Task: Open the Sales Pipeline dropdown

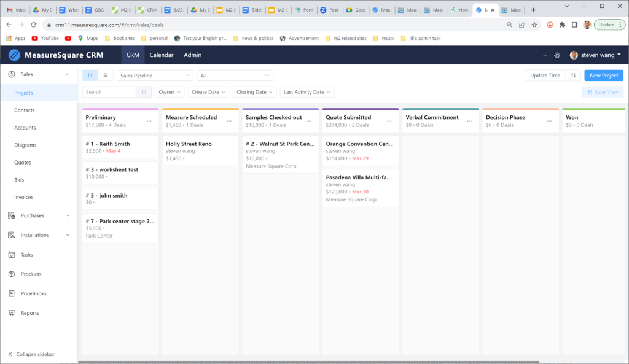Action: tap(154, 76)
